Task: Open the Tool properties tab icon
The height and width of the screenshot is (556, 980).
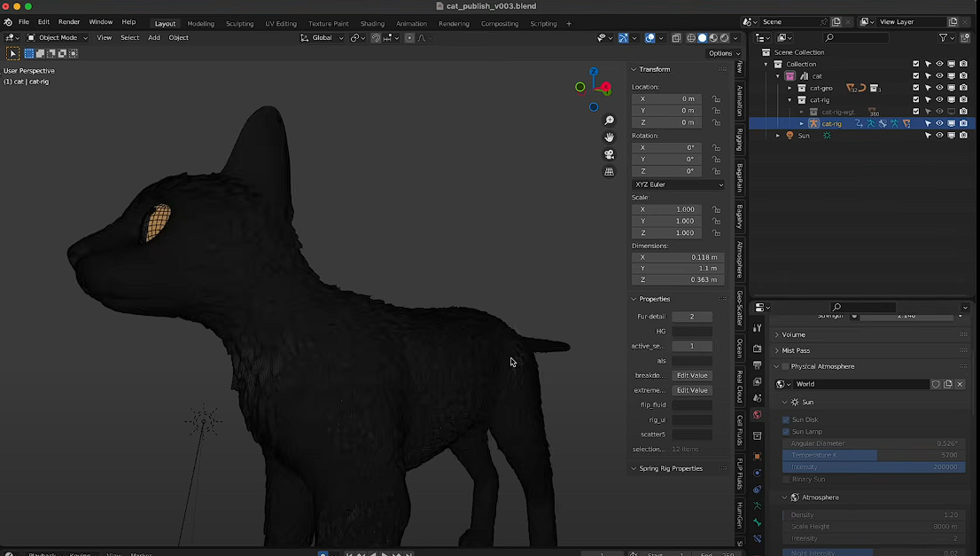Action: (x=758, y=328)
